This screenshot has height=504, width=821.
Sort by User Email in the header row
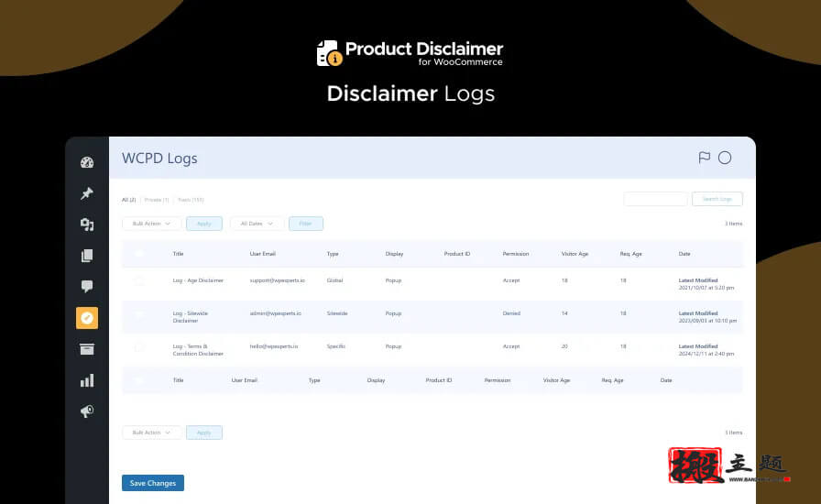tap(262, 254)
